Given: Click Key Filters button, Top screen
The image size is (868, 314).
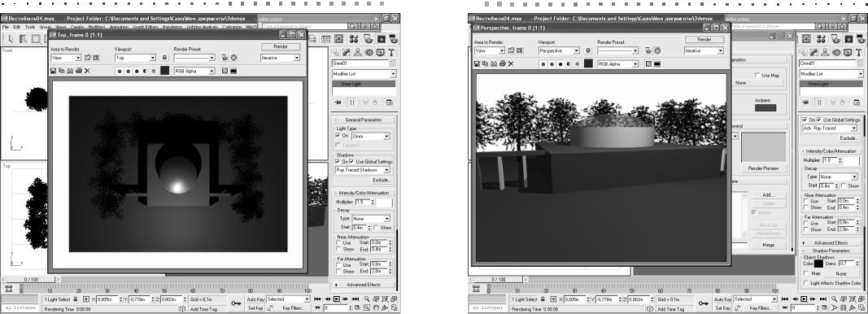Looking at the screenshot, I should click(294, 308).
